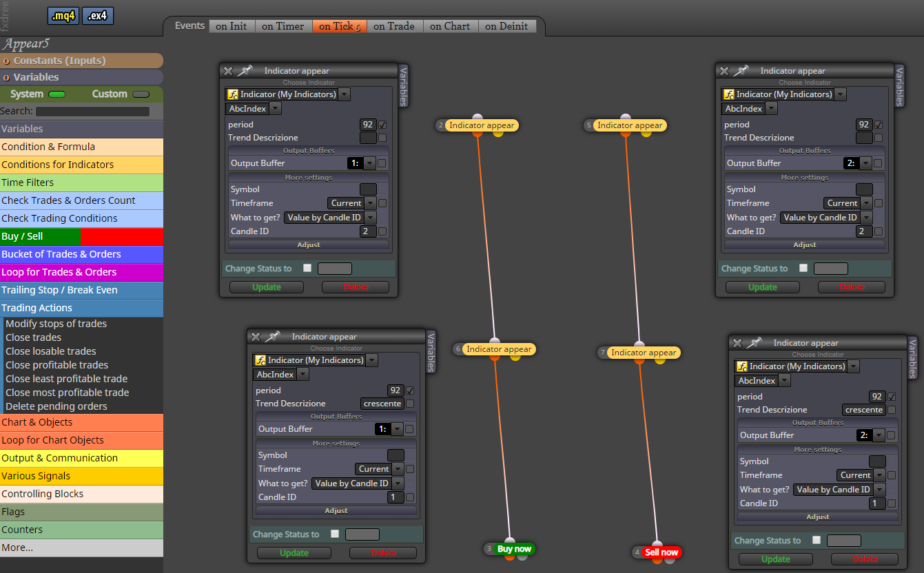The width and height of the screenshot is (924, 573).
Task: Close the Buffer 2:, Candle ID 2 indicator panel
Action: pos(724,71)
